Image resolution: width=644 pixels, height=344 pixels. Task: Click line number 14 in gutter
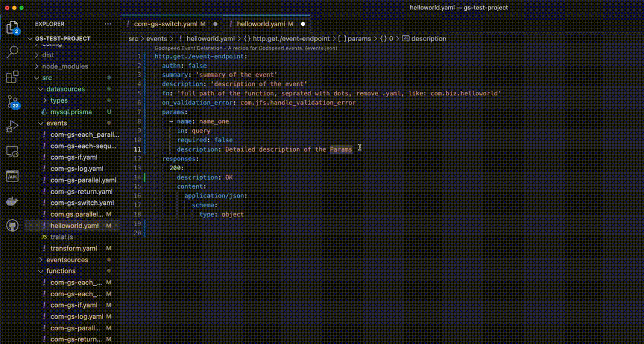coord(137,178)
